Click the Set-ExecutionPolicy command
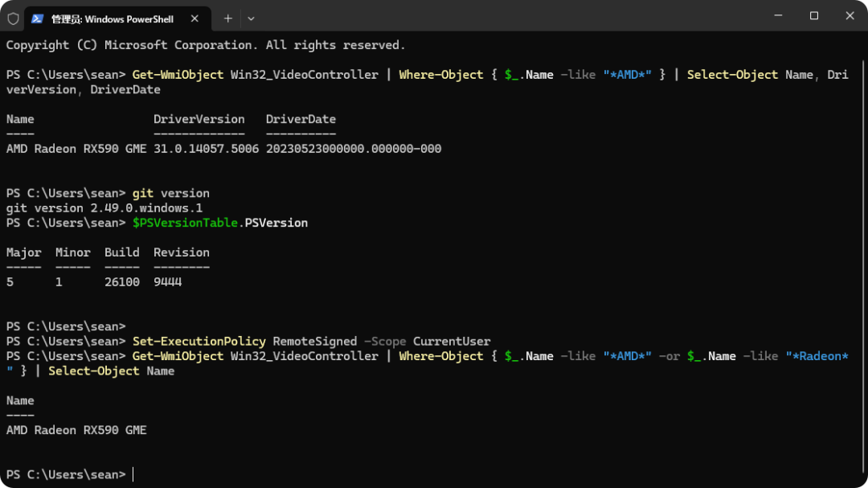This screenshot has width=868, height=488. click(x=199, y=342)
